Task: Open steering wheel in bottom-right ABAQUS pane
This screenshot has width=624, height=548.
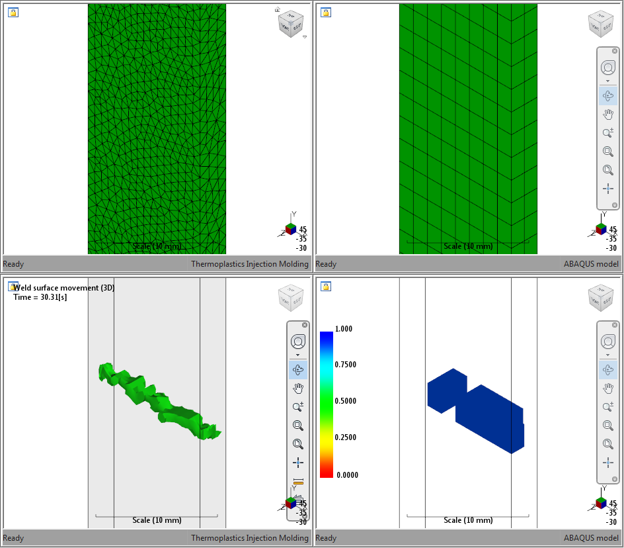Action: pos(608,341)
